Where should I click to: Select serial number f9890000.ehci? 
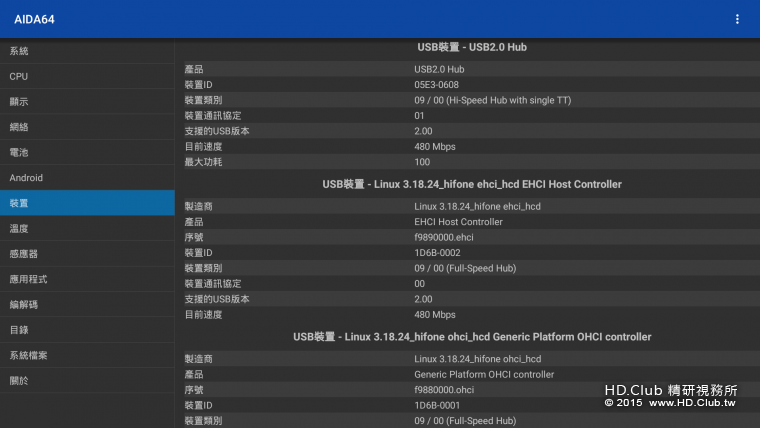[443, 237]
